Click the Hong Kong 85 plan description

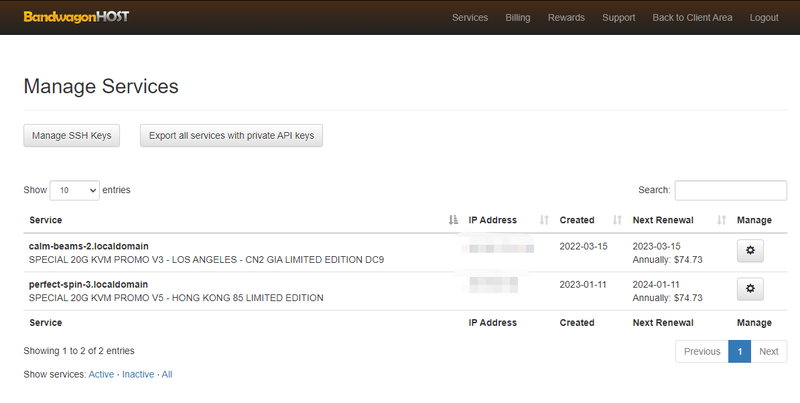(176, 298)
